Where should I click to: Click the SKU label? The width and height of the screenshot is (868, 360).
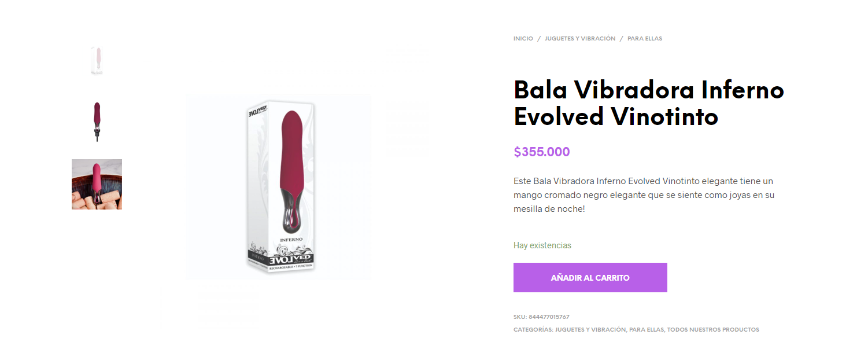520,317
